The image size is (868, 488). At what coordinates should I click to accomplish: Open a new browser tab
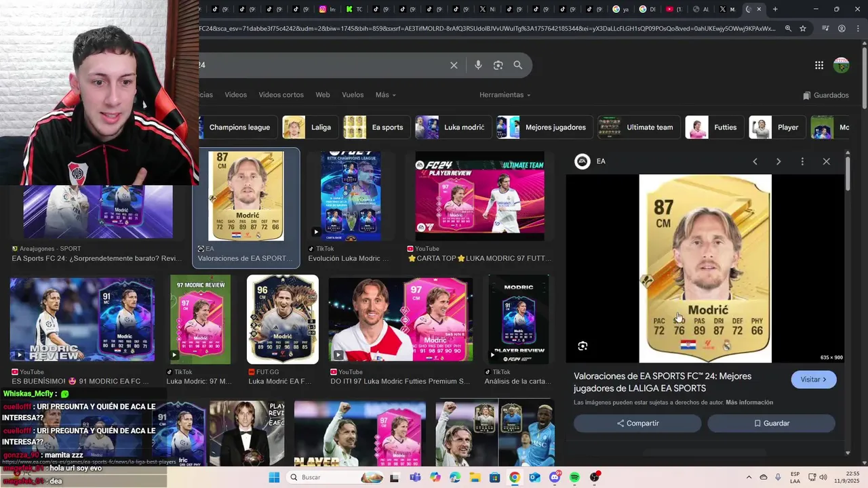click(775, 9)
